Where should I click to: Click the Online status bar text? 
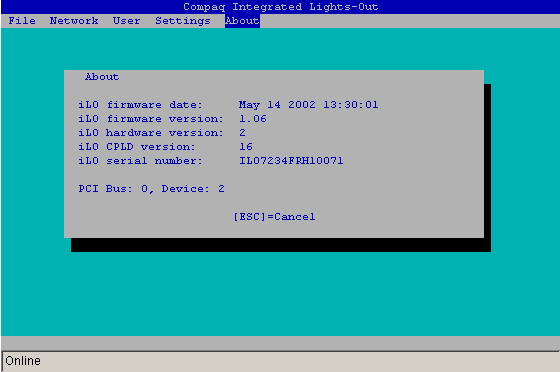click(x=23, y=361)
